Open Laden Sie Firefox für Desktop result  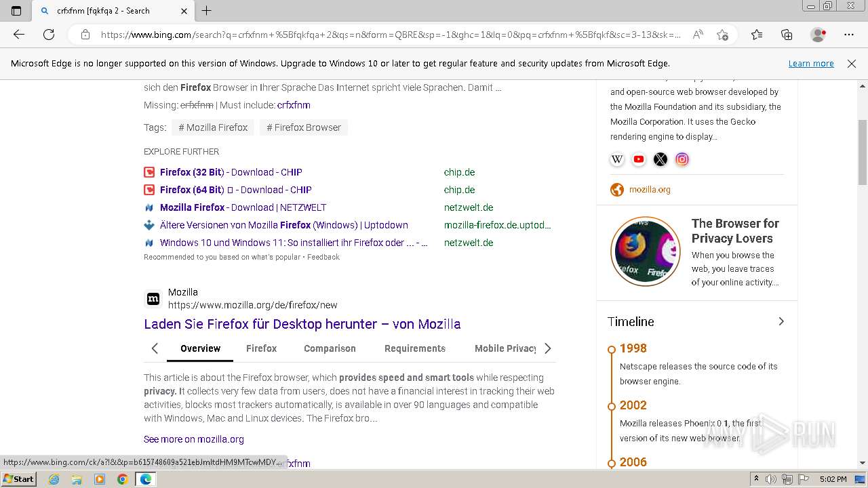point(302,324)
